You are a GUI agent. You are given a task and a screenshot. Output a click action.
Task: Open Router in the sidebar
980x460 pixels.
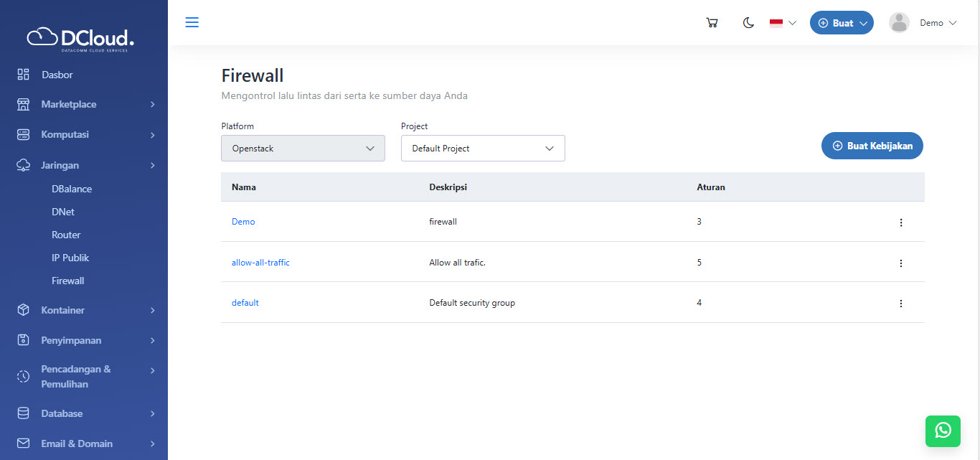(66, 235)
